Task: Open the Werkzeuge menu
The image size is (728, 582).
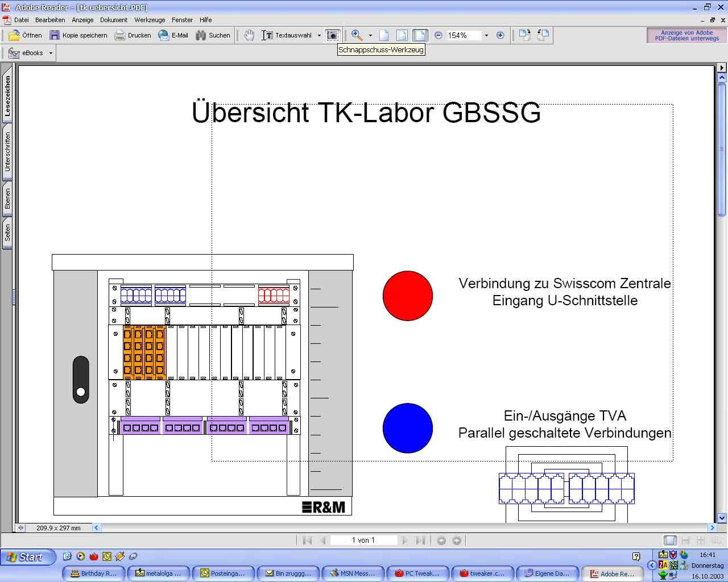Action: point(150,20)
